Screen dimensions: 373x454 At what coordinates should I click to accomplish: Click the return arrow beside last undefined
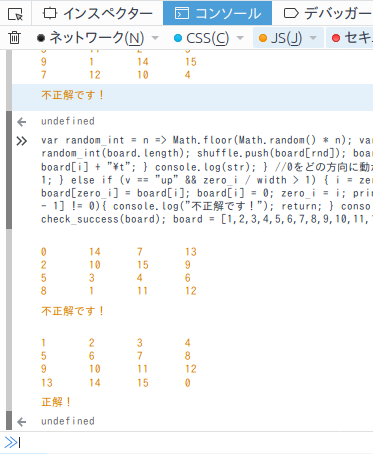tap(22, 422)
